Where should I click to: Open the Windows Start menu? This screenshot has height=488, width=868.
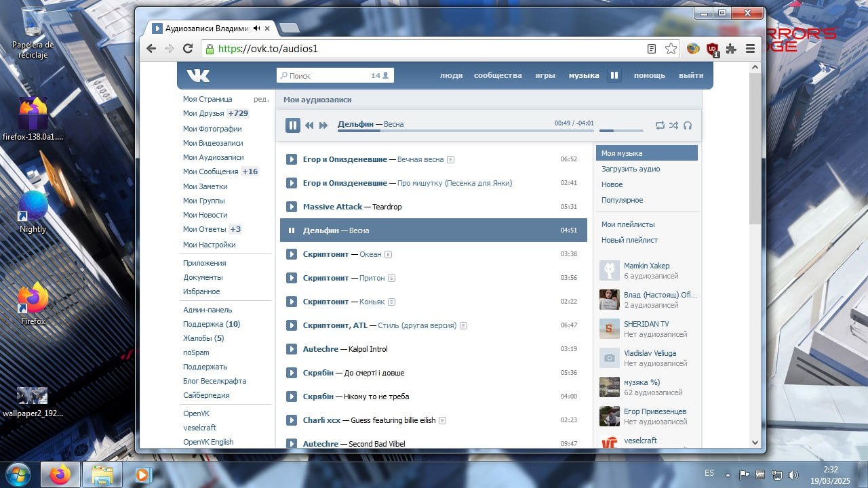pyautogui.click(x=18, y=474)
